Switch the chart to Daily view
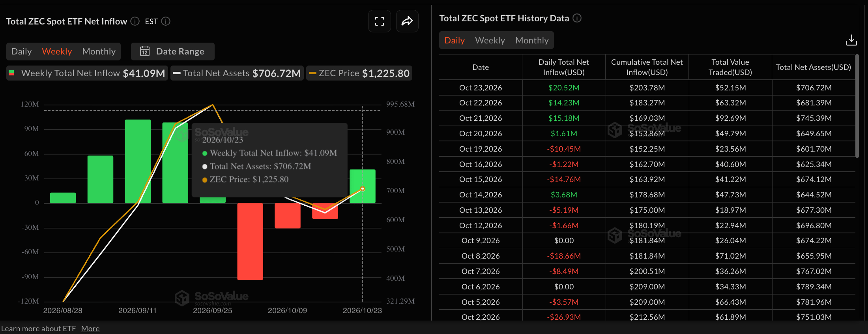The image size is (868, 334). [x=21, y=51]
